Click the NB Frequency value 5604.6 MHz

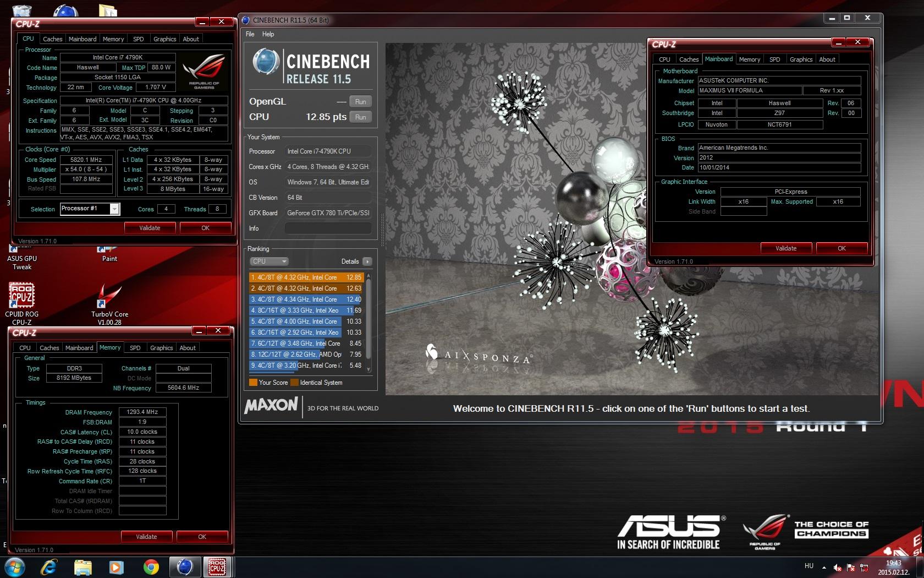pyautogui.click(x=184, y=388)
